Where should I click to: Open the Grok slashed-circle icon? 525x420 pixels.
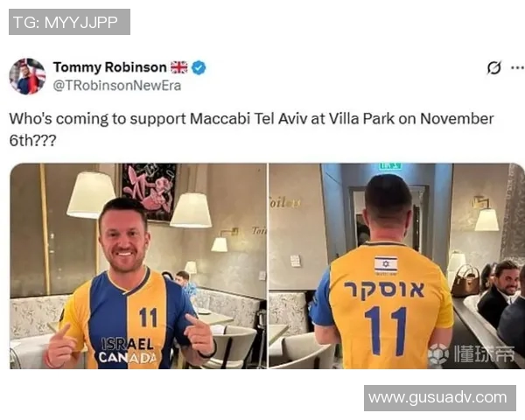494,67
